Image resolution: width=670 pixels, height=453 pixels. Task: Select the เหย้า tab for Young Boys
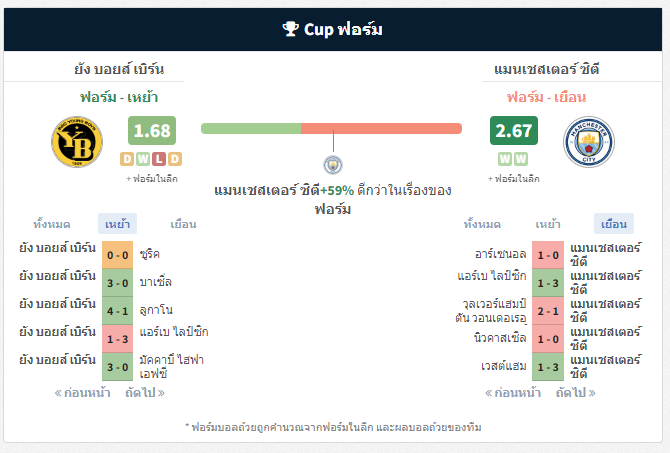tap(118, 224)
